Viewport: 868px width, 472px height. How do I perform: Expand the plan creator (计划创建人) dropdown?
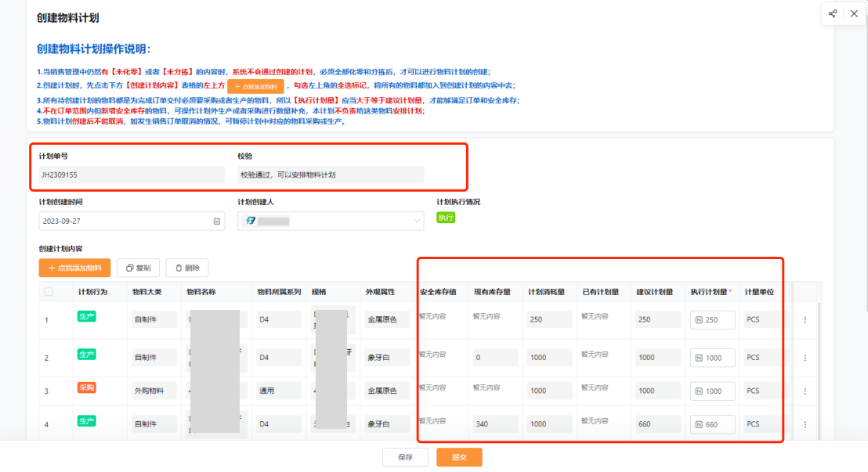[417, 222]
